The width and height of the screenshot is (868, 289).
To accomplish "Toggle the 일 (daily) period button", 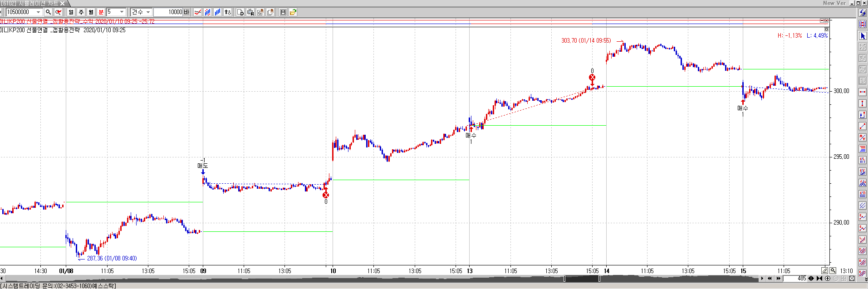I will pos(71,12).
